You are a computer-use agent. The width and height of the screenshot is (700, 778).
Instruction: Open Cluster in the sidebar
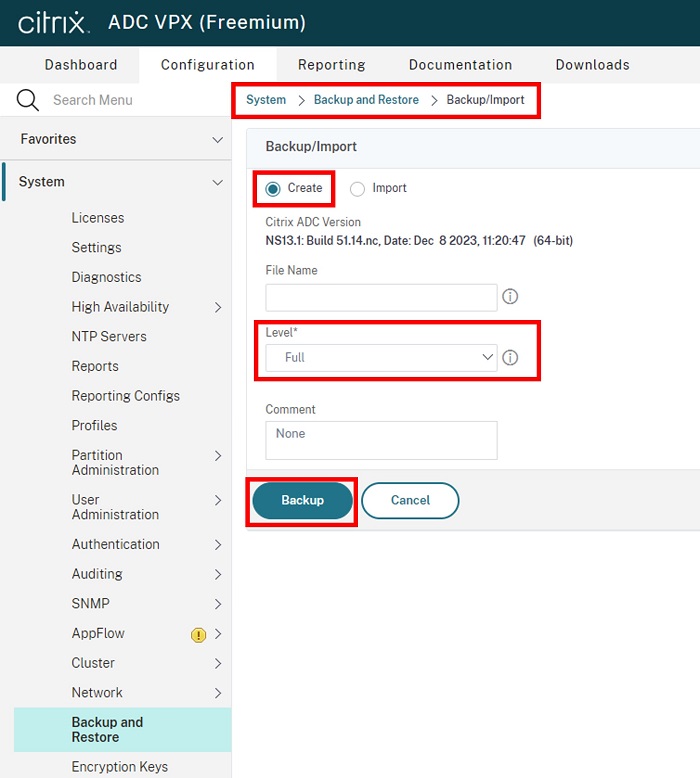coord(93,663)
